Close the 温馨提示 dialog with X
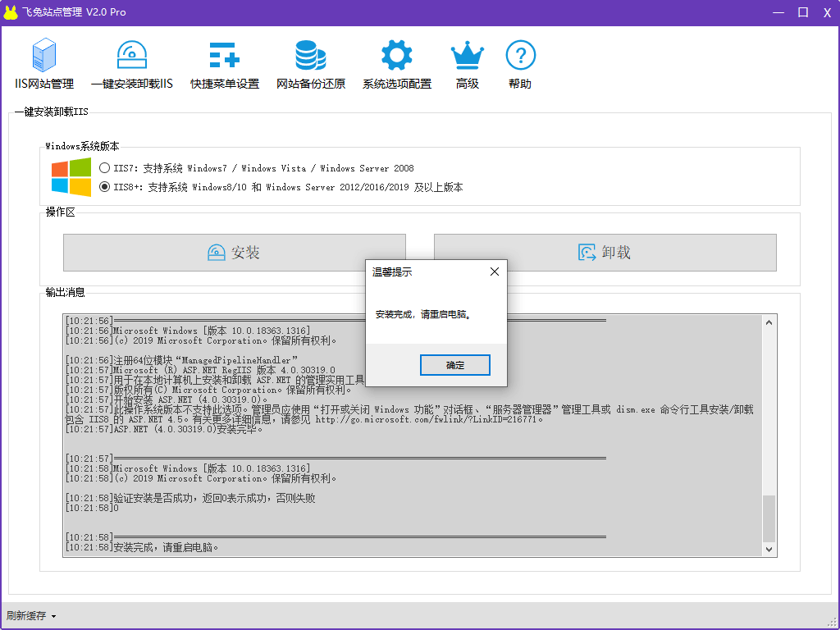840x630 pixels. pos(494,272)
